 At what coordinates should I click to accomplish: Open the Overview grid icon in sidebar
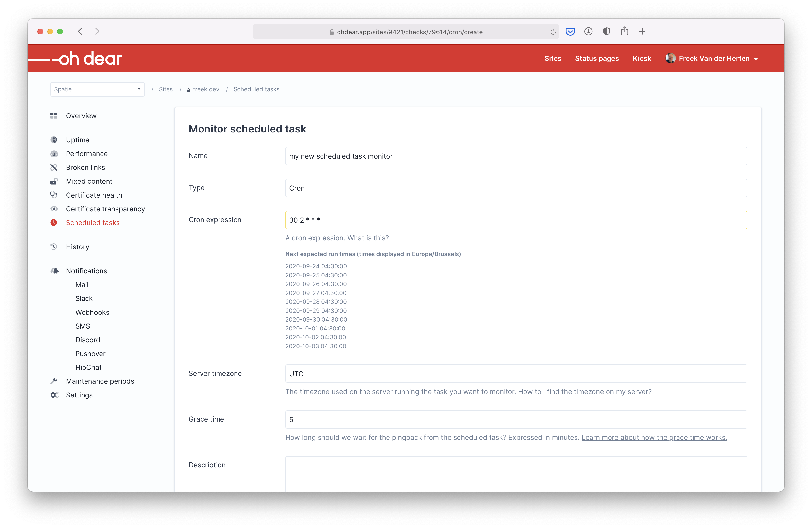(x=53, y=116)
